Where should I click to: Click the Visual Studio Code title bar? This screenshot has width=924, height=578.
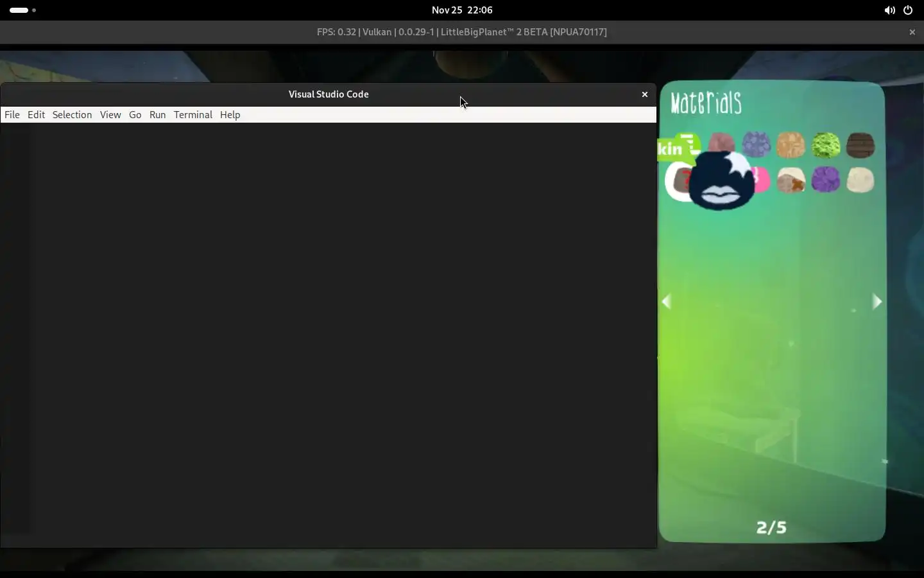pos(329,94)
